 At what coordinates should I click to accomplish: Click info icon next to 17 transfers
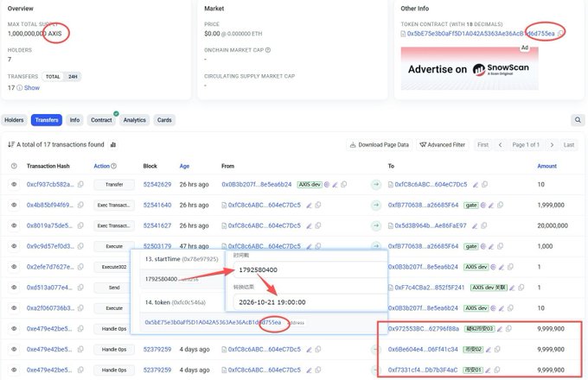20,87
